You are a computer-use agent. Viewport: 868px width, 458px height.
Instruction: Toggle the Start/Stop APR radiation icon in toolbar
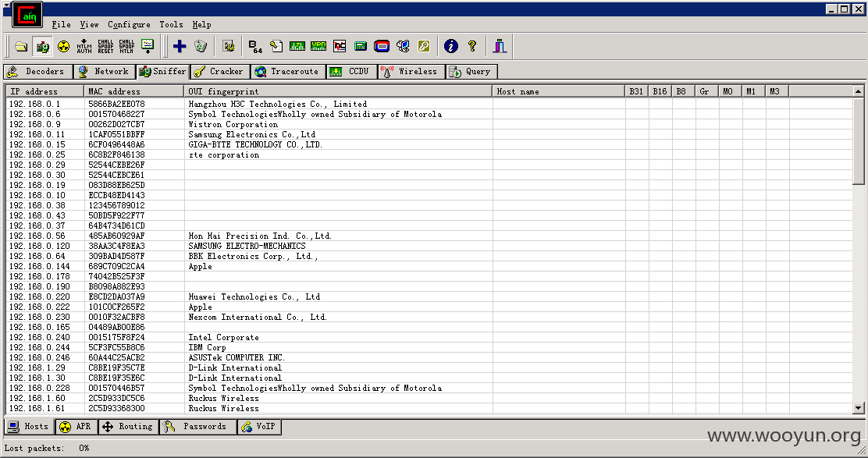click(64, 47)
